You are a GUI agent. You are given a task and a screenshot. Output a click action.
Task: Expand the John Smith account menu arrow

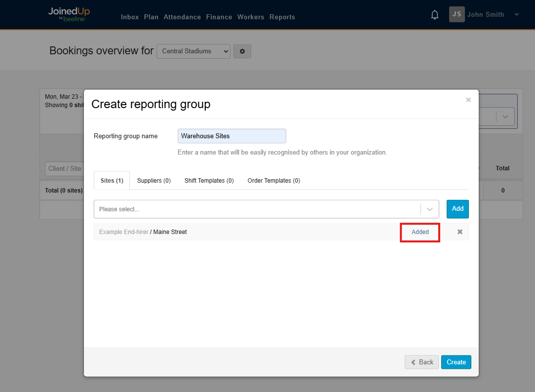tap(517, 15)
